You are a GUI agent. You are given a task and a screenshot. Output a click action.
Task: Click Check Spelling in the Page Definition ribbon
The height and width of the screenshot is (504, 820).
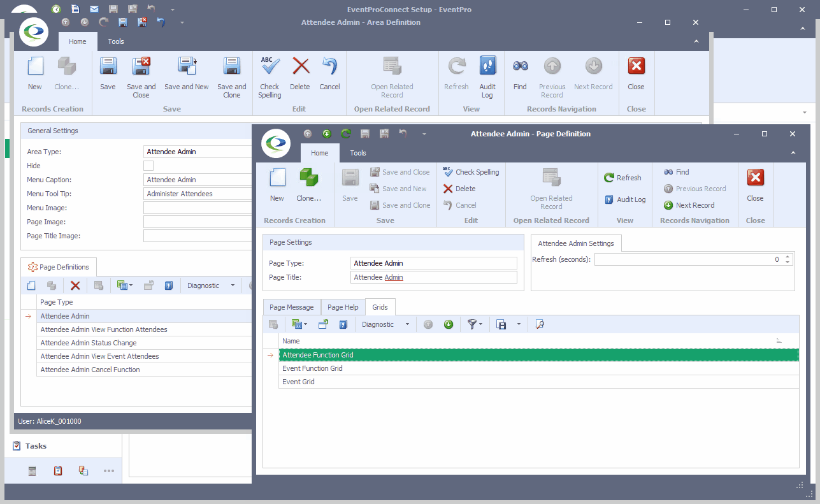point(471,172)
